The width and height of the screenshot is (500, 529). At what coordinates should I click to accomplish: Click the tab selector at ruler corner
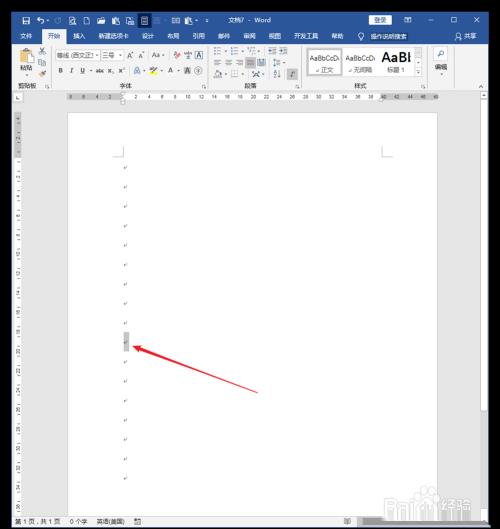18,98
